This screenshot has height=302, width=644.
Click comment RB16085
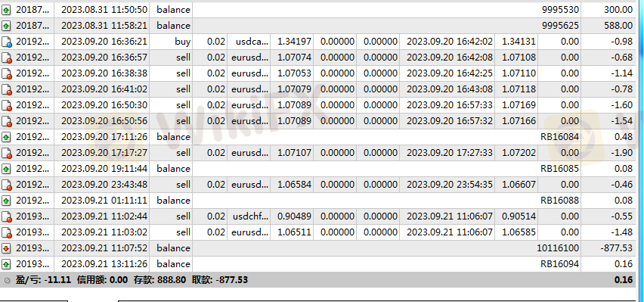(559, 169)
